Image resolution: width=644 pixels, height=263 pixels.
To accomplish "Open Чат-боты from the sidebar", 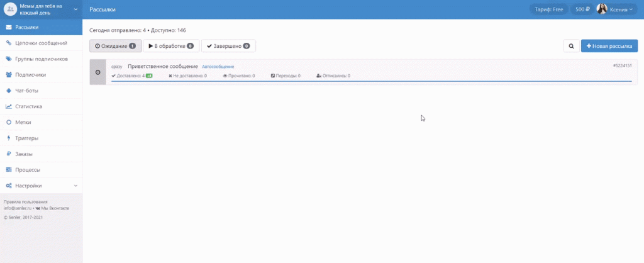I will pyautogui.click(x=26, y=91).
